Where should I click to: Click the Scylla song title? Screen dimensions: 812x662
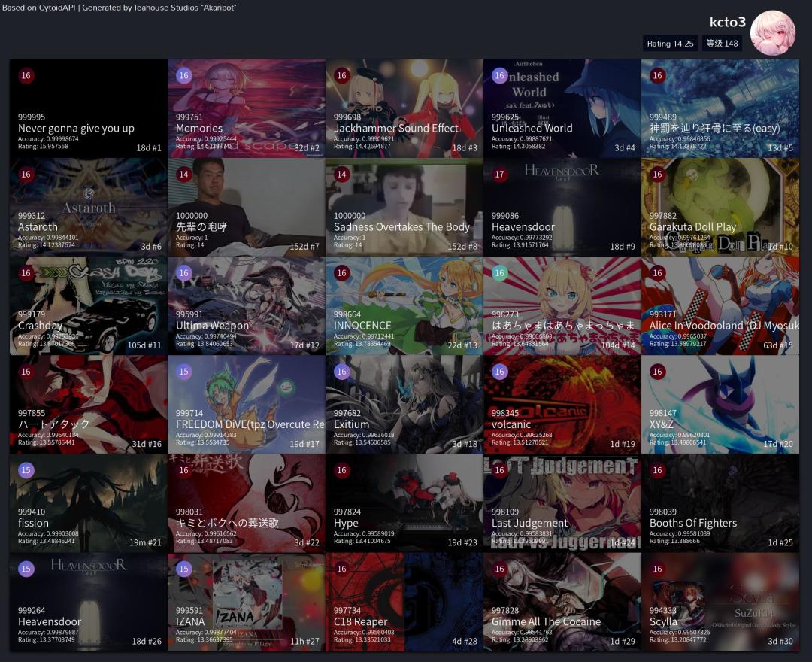click(x=663, y=621)
